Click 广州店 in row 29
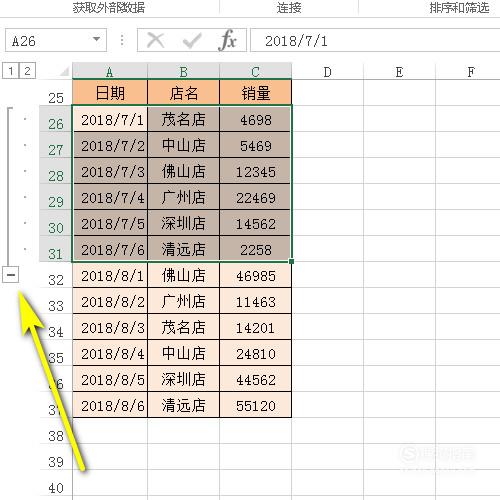This screenshot has width=500, height=500. [183, 197]
